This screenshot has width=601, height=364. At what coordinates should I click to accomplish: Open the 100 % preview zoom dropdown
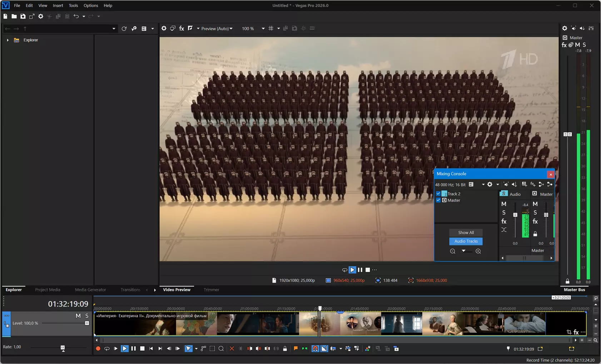(x=263, y=29)
